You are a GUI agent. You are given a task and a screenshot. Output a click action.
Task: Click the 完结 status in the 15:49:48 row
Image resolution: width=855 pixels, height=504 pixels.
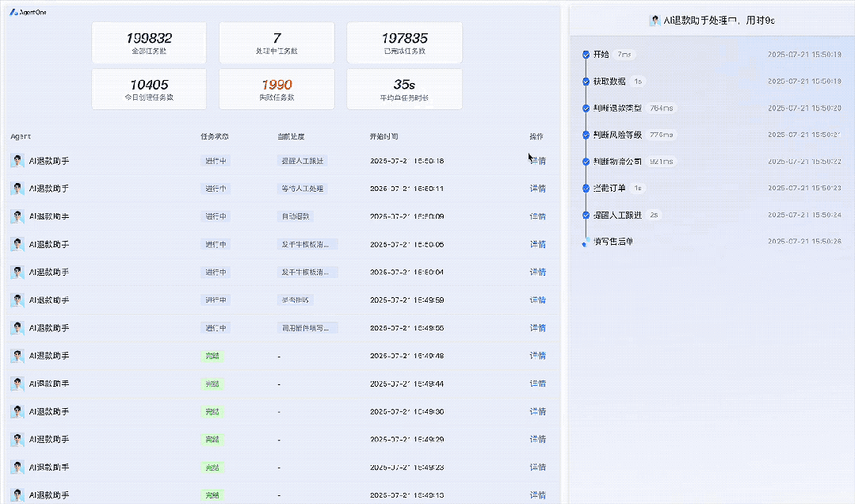click(x=212, y=356)
